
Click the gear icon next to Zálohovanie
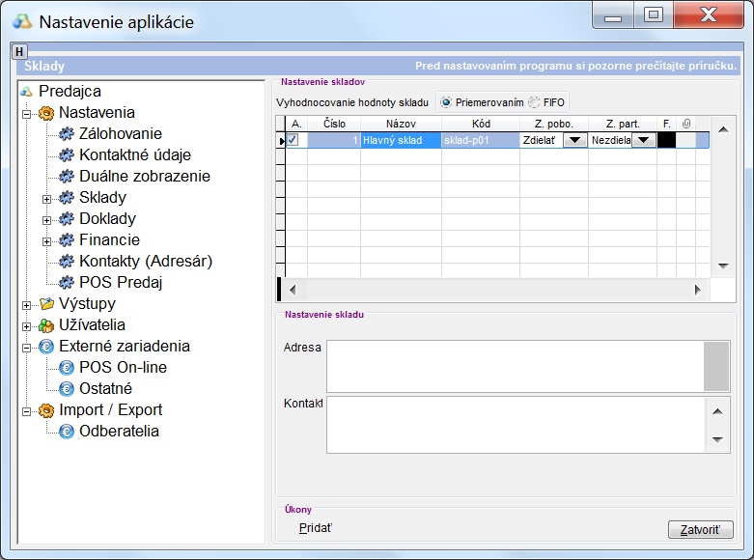tap(66, 134)
